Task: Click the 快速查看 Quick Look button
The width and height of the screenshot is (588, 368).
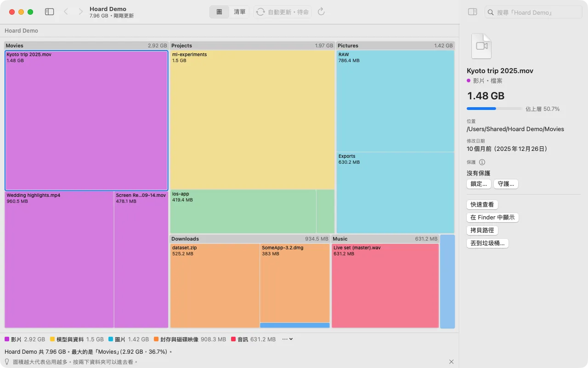Action: 482,205
